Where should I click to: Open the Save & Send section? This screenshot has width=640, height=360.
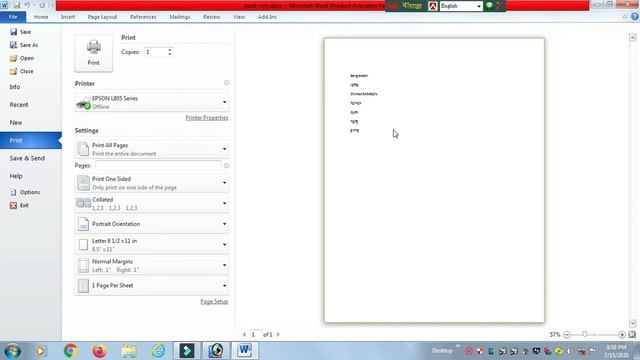(x=27, y=158)
